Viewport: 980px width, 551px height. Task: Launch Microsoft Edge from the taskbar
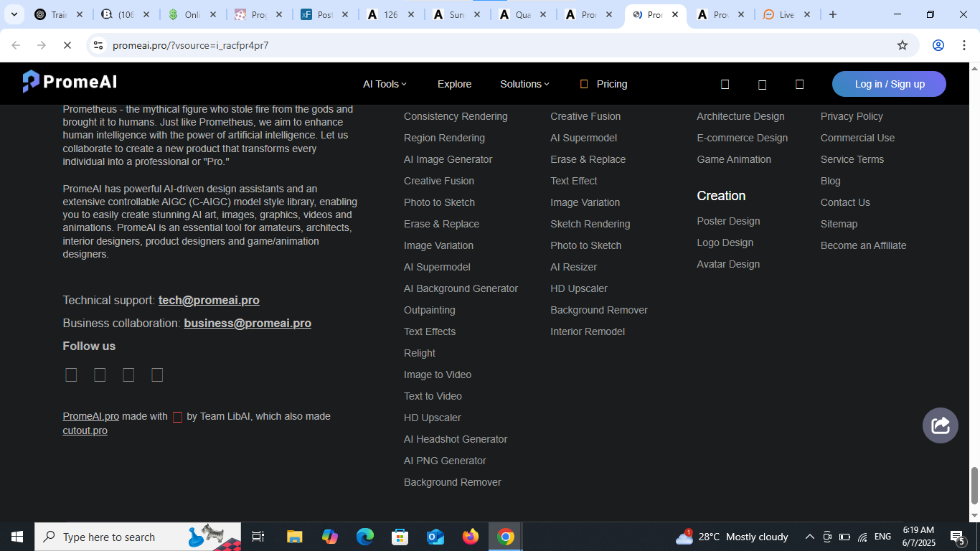point(365,537)
